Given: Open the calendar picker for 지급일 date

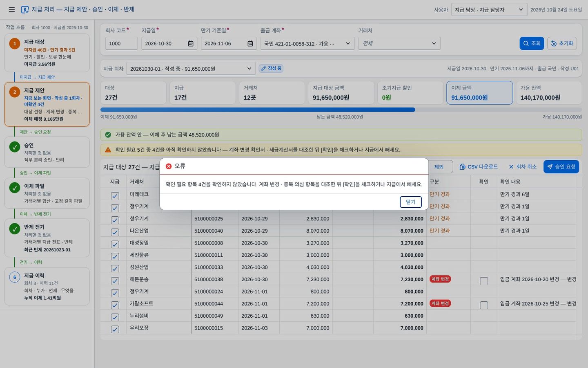Looking at the screenshot, I should pyautogui.click(x=191, y=43).
